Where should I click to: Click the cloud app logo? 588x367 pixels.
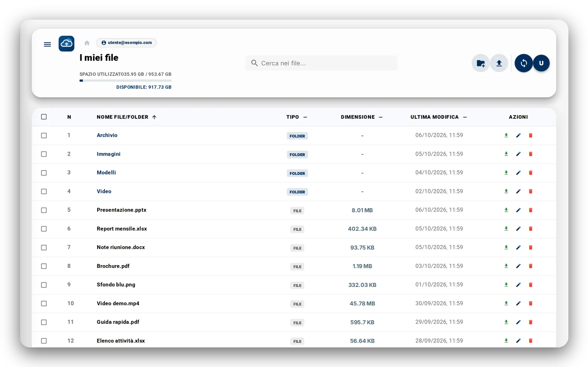coord(66,44)
